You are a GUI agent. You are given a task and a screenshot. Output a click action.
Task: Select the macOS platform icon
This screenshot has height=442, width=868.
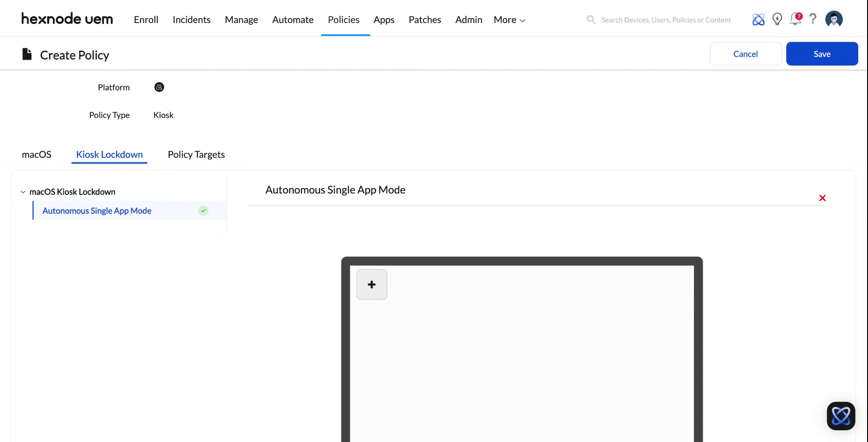[159, 87]
